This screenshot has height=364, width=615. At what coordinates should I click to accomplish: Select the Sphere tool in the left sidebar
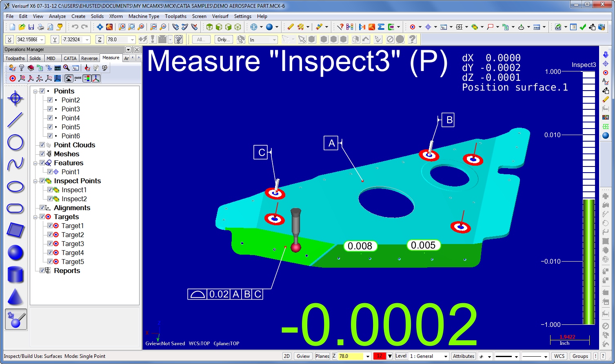point(15,253)
